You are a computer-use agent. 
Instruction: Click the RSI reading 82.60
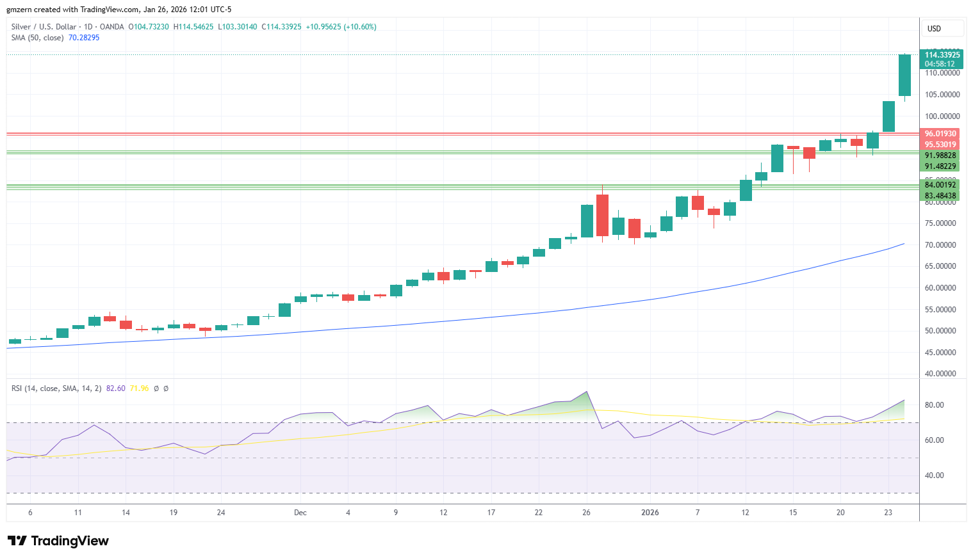tap(116, 388)
